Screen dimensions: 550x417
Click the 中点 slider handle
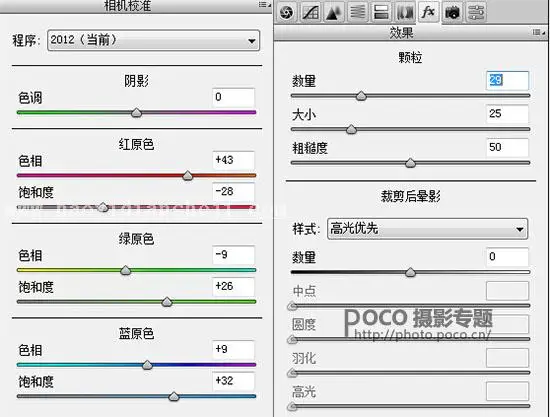(293, 306)
